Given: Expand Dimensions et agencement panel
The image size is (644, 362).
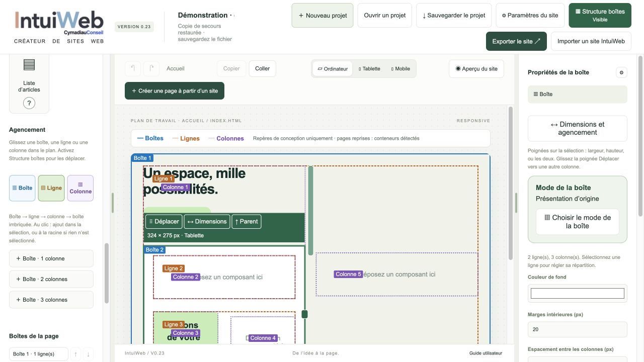Looking at the screenshot, I should [578, 128].
